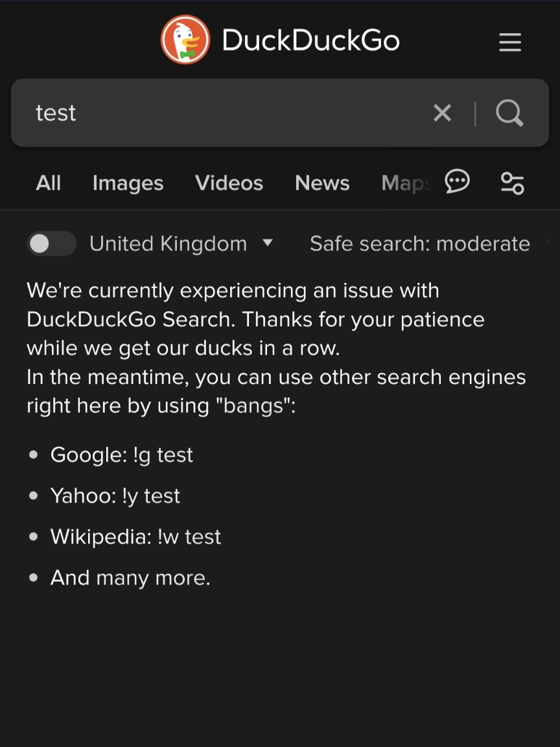Focus the search field containing "test"
Image resolution: width=560 pixels, height=747 pixels.
pyautogui.click(x=220, y=113)
